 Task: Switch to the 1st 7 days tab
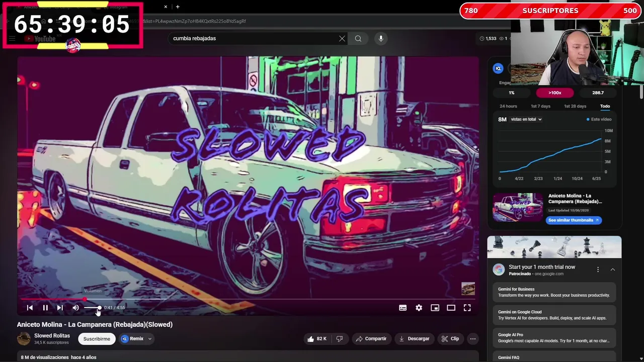[541, 106]
